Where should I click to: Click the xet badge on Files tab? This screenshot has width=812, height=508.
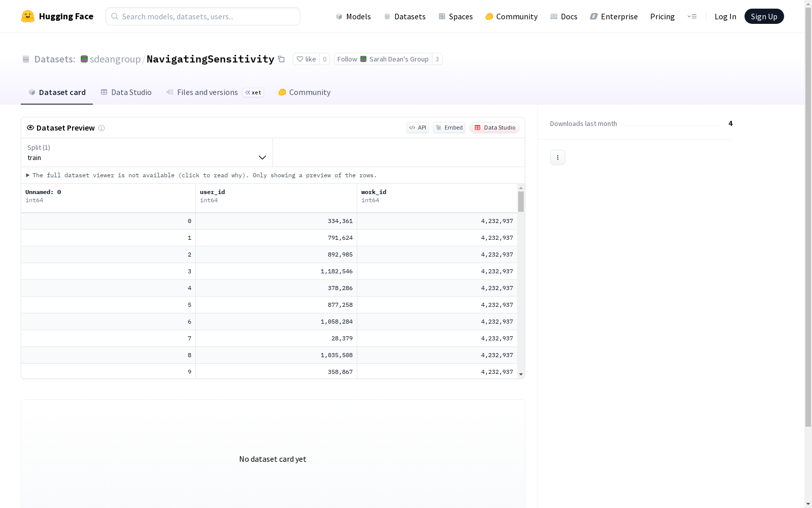coord(253,92)
